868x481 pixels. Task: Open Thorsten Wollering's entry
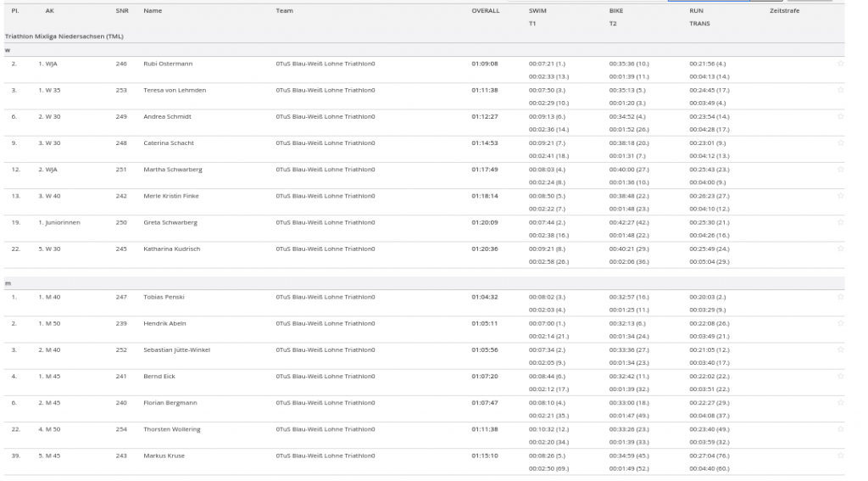[171, 429]
